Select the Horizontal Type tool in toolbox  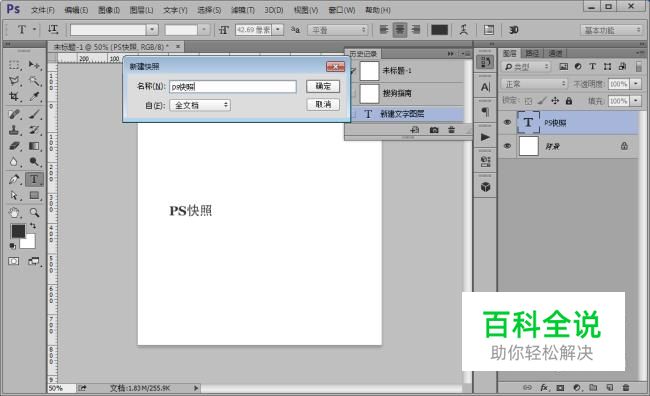click(x=34, y=179)
